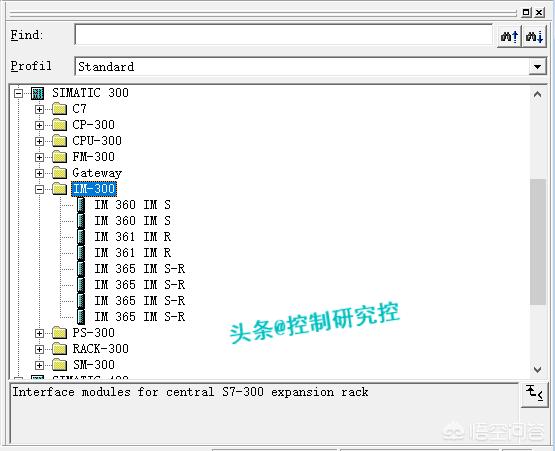Click the catalog tree scroll-down arrow

tap(537, 370)
